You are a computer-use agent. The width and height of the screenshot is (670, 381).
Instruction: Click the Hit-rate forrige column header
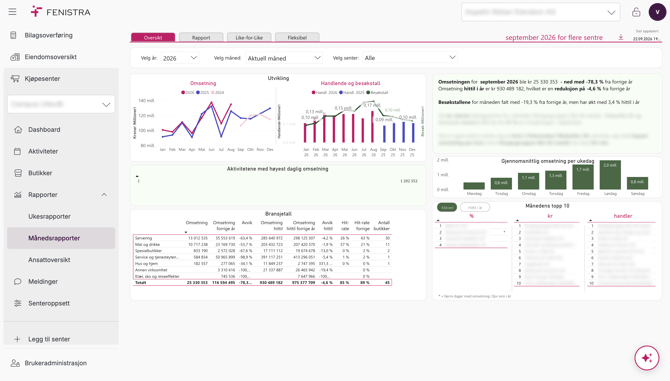(362, 226)
